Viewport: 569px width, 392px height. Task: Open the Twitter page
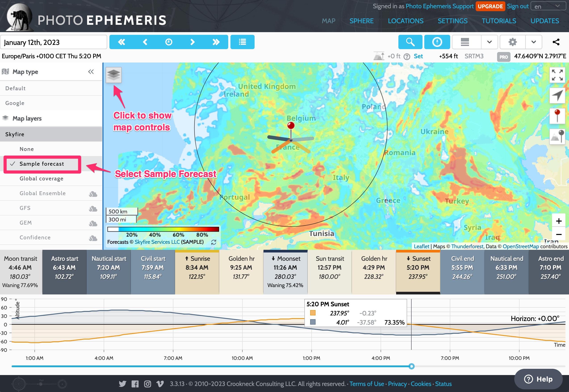pyautogui.click(x=122, y=384)
